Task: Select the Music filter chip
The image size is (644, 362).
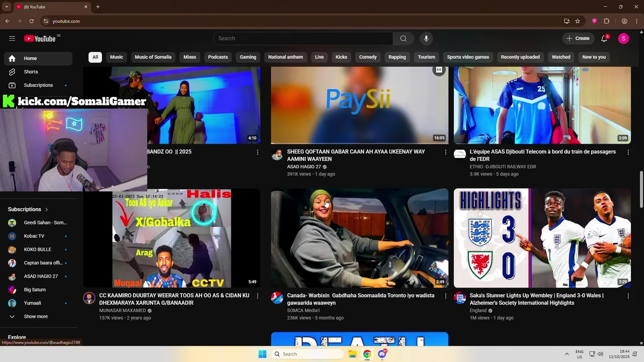Action: click(117, 57)
